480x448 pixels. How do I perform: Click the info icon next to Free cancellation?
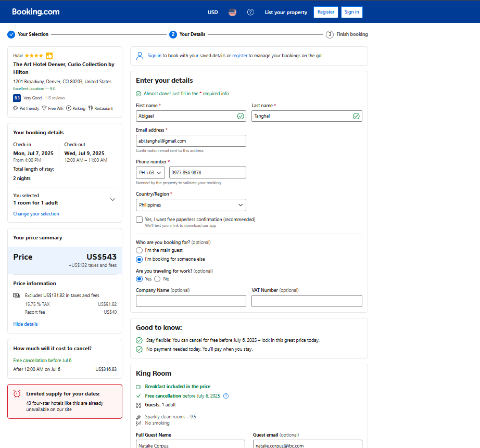click(226, 396)
